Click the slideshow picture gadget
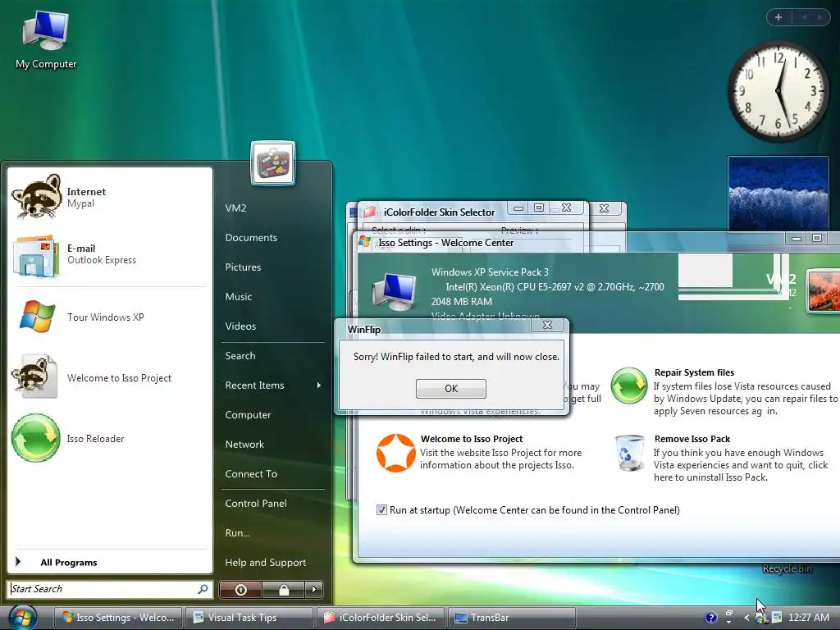The height and width of the screenshot is (630, 840). (x=778, y=194)
